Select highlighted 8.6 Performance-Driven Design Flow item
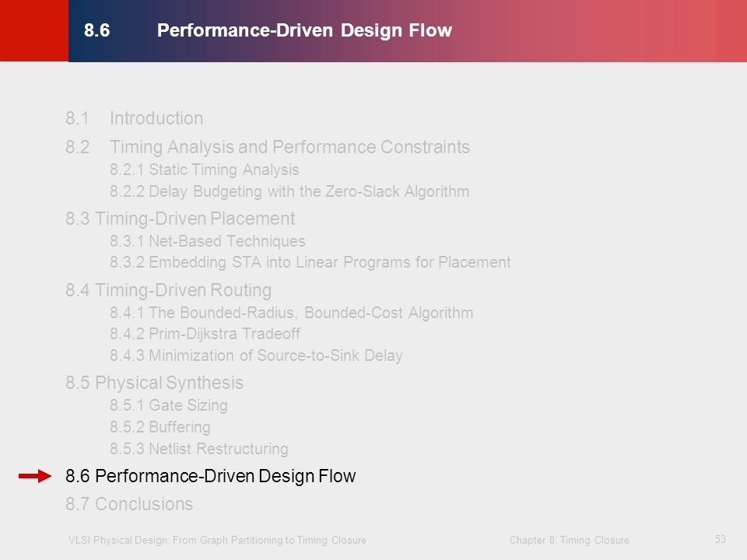Image resolution: width=747 pixels, height=560 pixels. (x=211, y=476)
